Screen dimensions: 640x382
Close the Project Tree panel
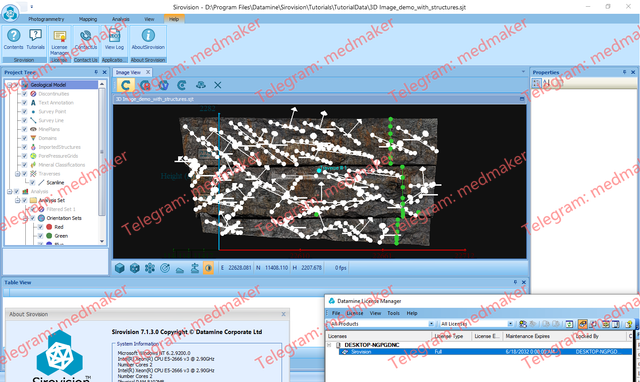[x=104, y=72]
